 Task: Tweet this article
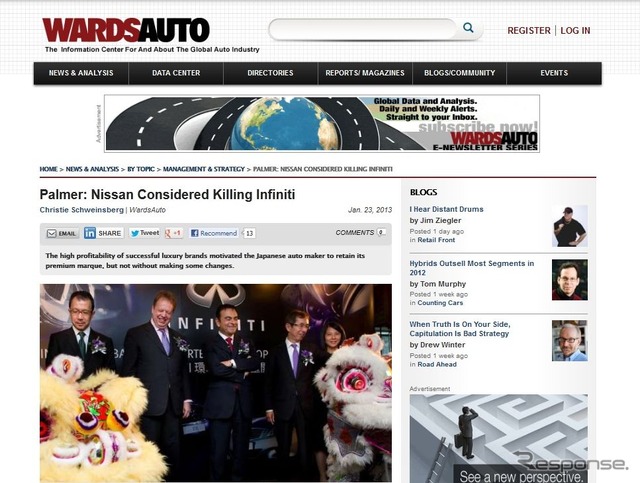coord(144,233)
